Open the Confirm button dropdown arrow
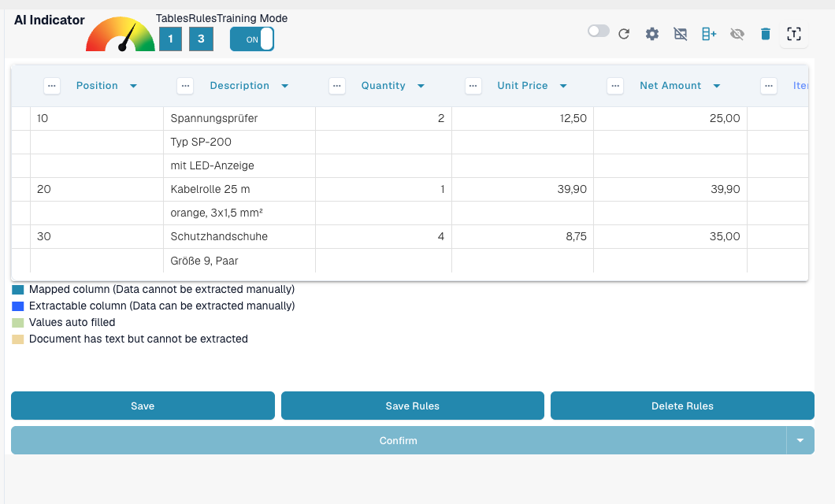The height and width of the screenshot is (504, 835). tap(800, 440)
